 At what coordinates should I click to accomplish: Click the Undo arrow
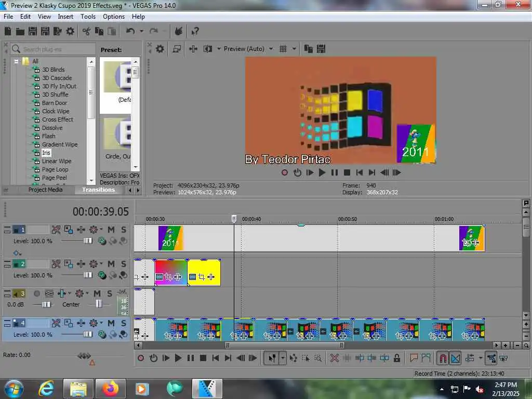tap(130, 31)
